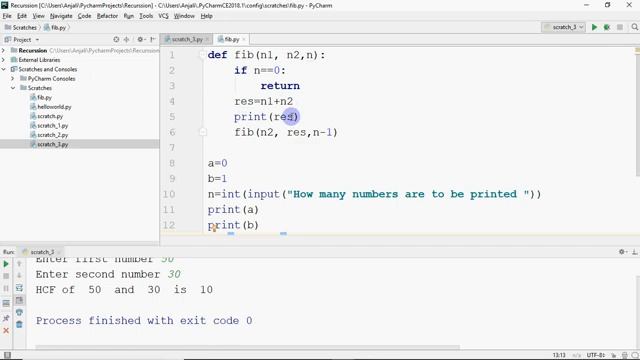Open the View menu
640x360 pixels.
pyautogui.click(x=39, y=16)
